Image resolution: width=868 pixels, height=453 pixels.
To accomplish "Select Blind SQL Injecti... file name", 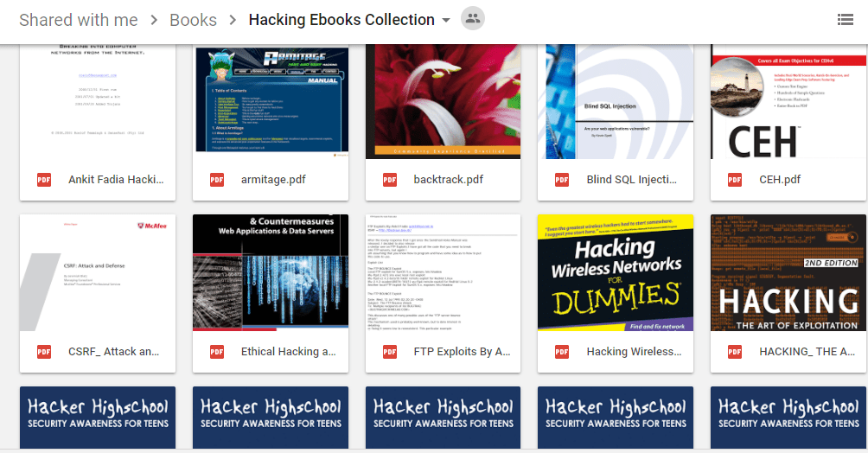I will click(632, 180).
